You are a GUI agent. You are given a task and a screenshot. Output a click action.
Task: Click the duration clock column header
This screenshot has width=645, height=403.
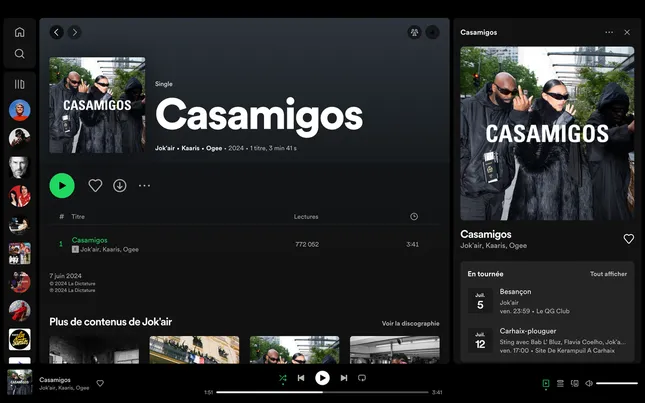pos(414,216)
